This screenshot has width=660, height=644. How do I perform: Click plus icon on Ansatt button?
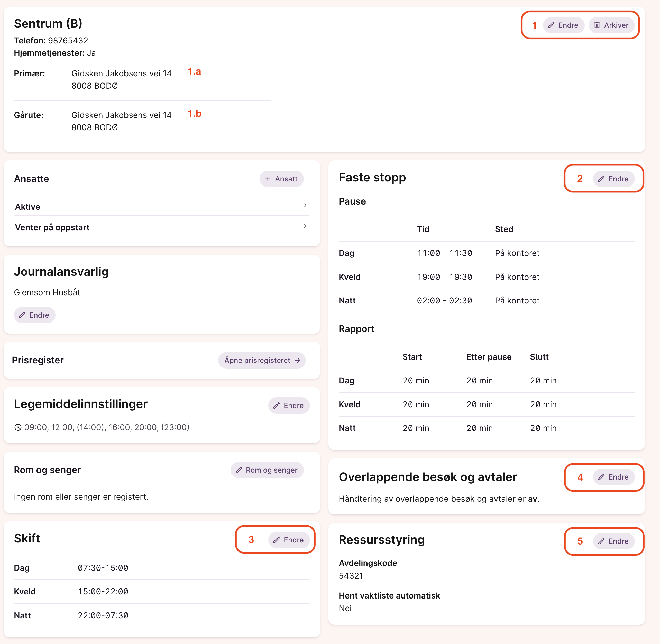point(268,179)
